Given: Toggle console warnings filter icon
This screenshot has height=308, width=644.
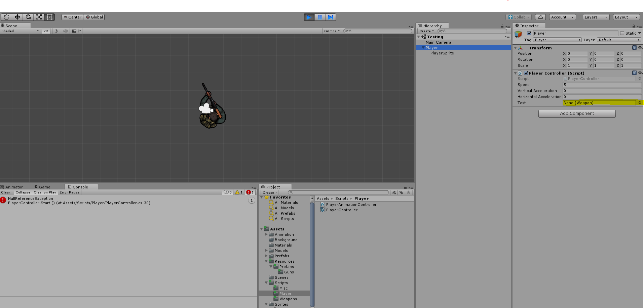Looking at the screenshot, I should pyautogui.click(x=239, y=192).
